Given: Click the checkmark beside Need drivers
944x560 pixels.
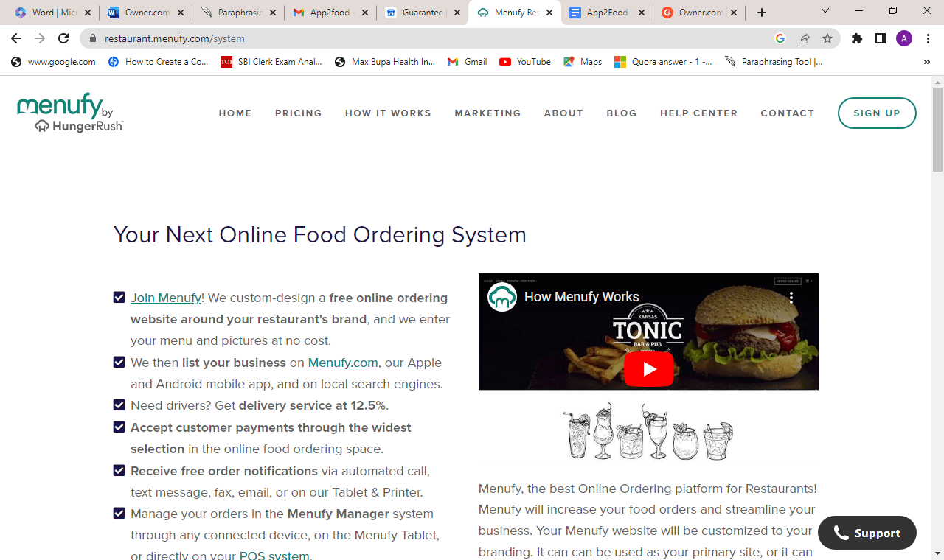Looking at the screenshot, I should (119, 405).
